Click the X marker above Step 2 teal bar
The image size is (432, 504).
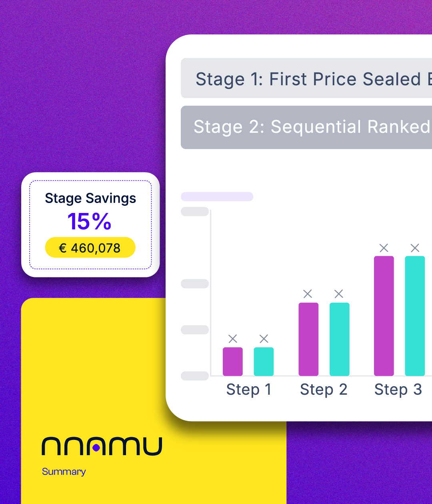(339, 294)
